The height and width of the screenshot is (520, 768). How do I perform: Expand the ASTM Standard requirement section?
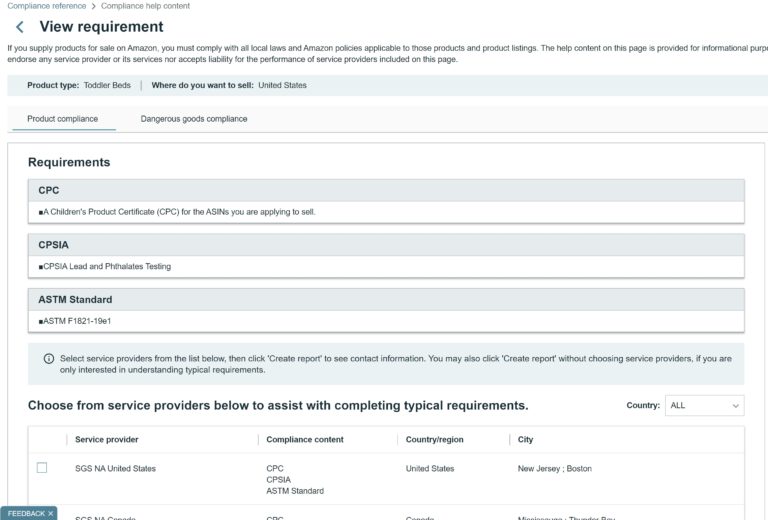[385, 299]
